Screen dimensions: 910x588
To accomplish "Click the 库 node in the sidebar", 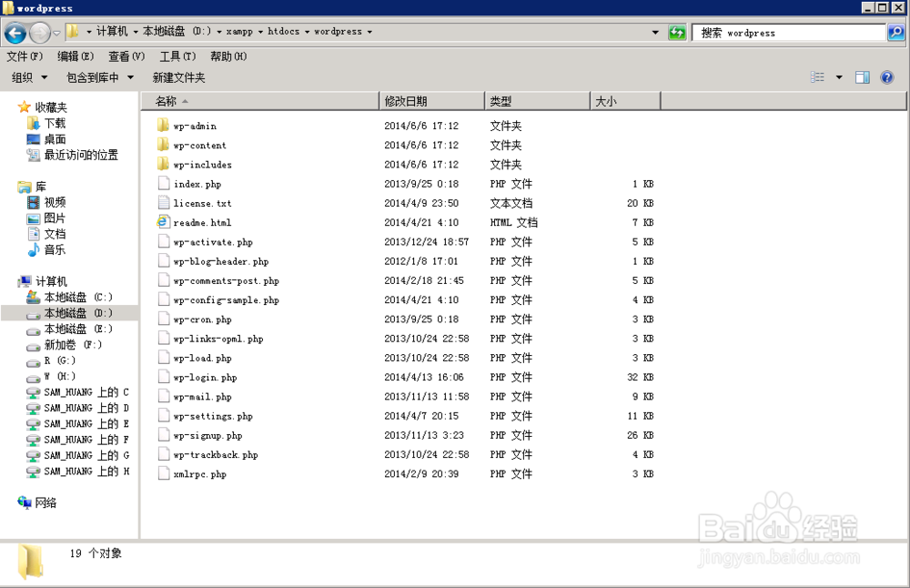I will pos(41,187).
